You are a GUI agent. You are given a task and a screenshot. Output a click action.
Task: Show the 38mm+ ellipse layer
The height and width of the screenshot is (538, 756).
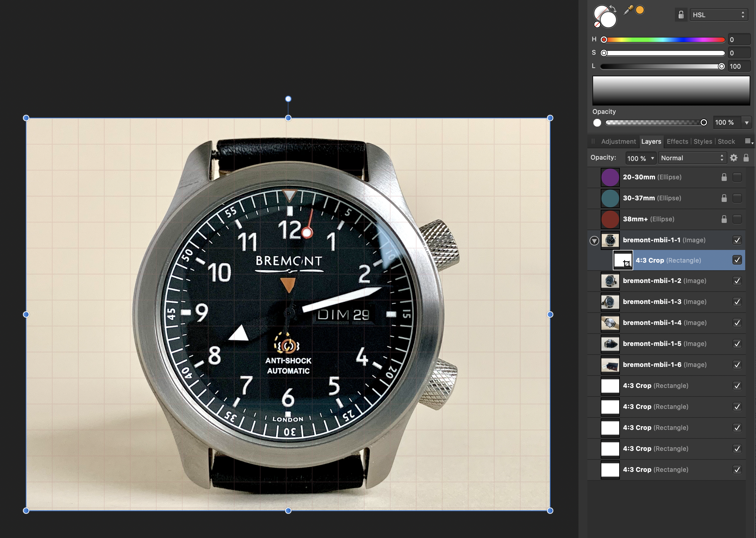[737, 219]
